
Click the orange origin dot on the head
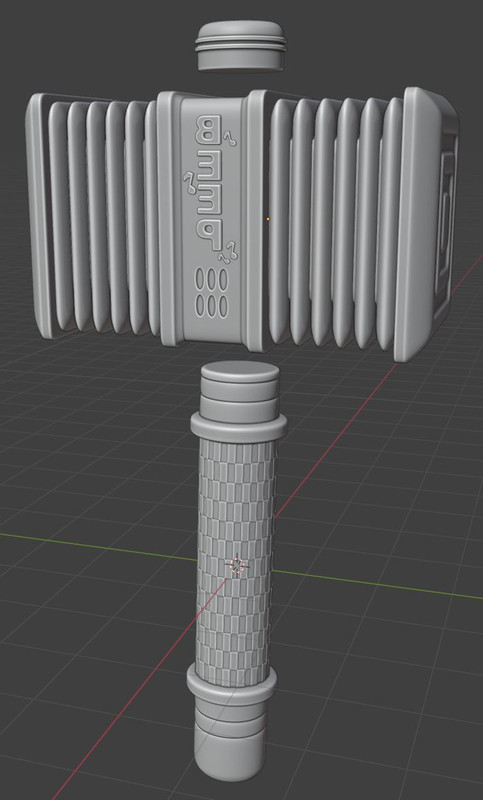click(x=268, y=219)
